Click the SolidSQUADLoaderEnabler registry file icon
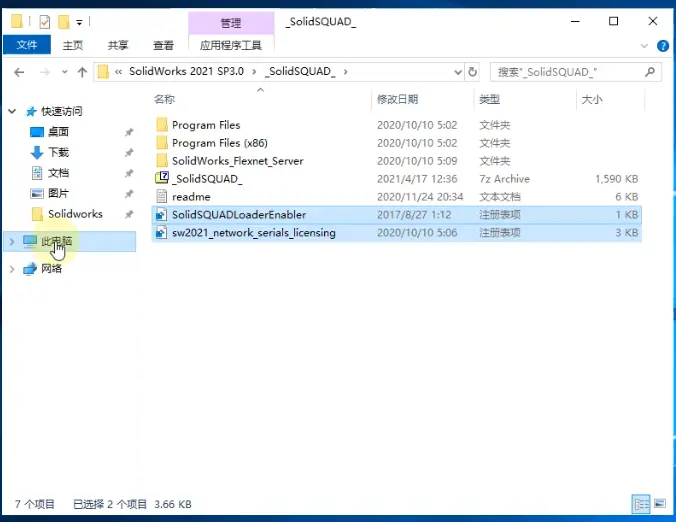The image size is (676, 522). (x=162, y=215)
